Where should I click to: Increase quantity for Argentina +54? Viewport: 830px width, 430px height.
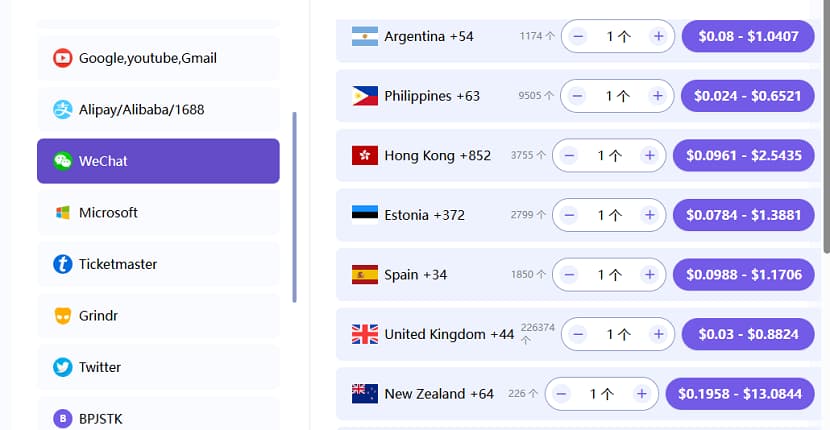pyautogui.click(x=657, y=36)
